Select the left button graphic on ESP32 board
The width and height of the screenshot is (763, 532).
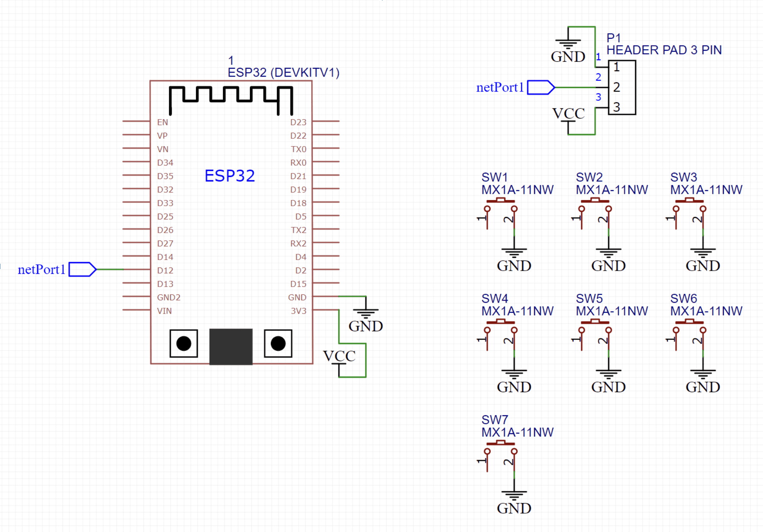[x=184, y=344]
